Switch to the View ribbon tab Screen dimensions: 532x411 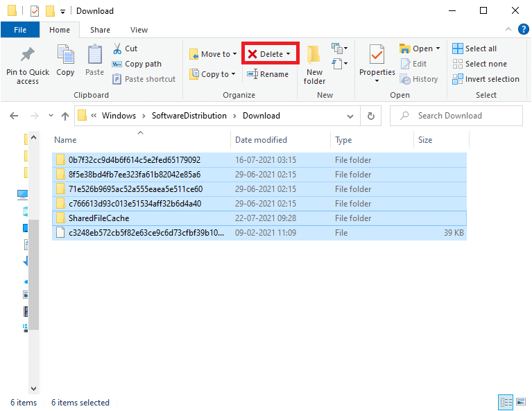[x=139, y=30]
